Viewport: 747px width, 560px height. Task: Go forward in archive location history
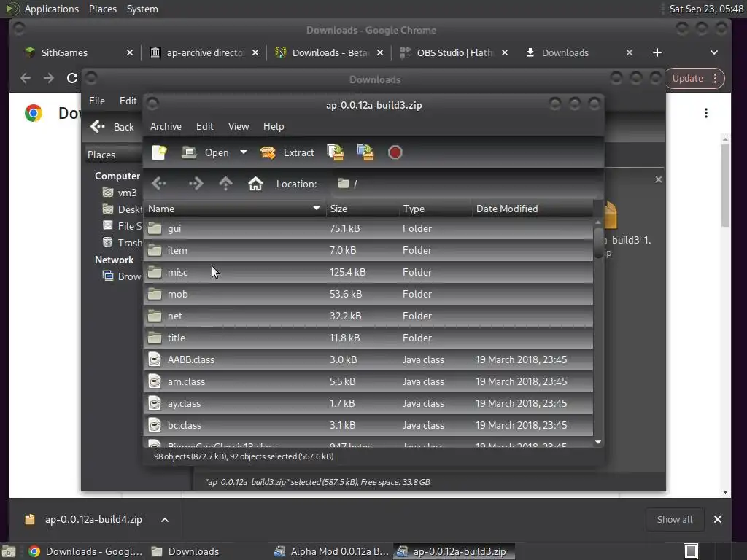tap(196, 183)
